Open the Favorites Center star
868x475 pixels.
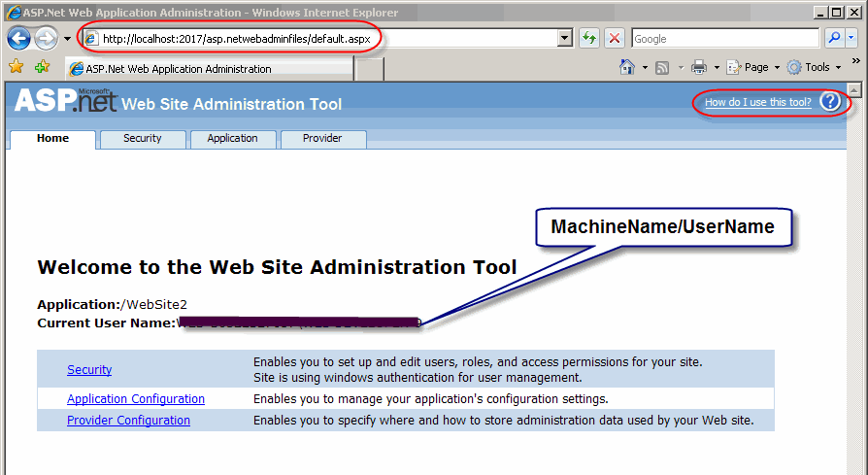click(16, 67)
